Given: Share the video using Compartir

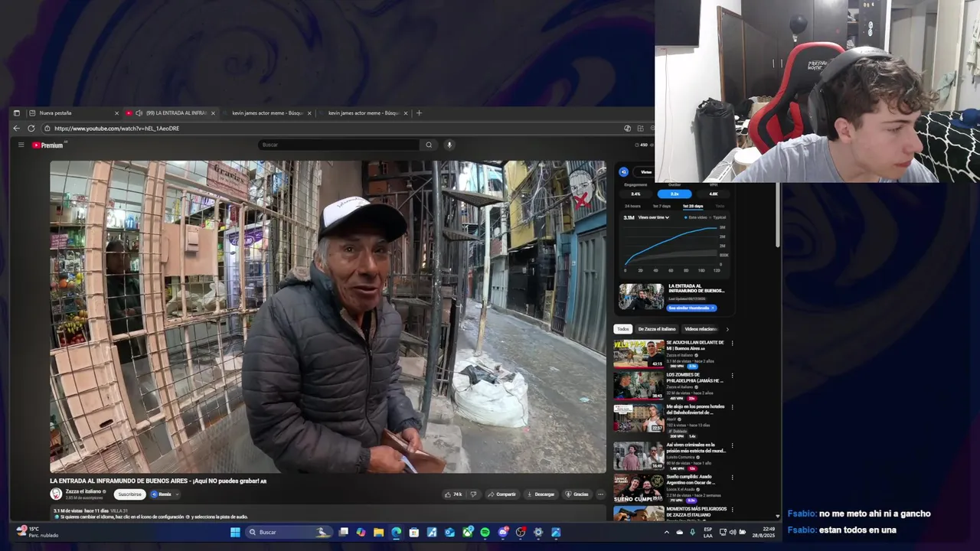Looking at the screenshot, I should click(x=501, y=494).
